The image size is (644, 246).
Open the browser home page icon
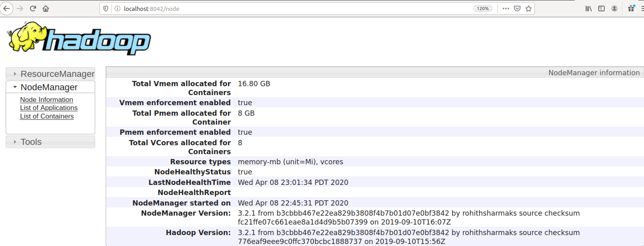point(46,9)
